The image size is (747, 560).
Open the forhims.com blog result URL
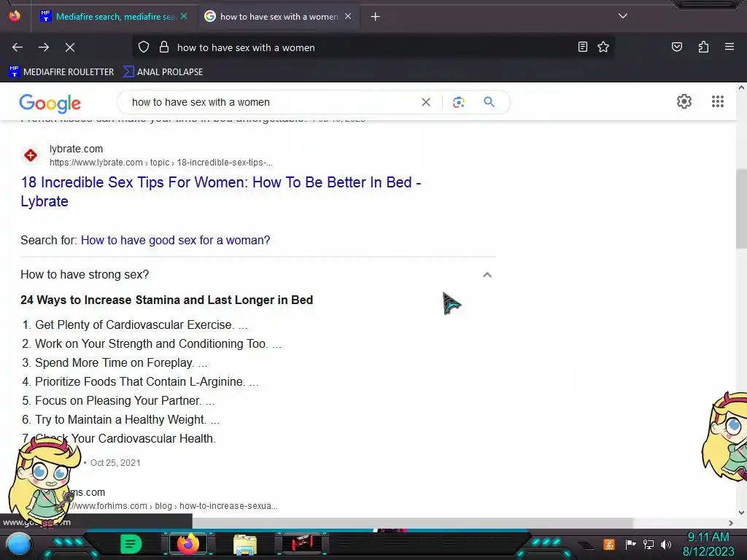(174, 506)
